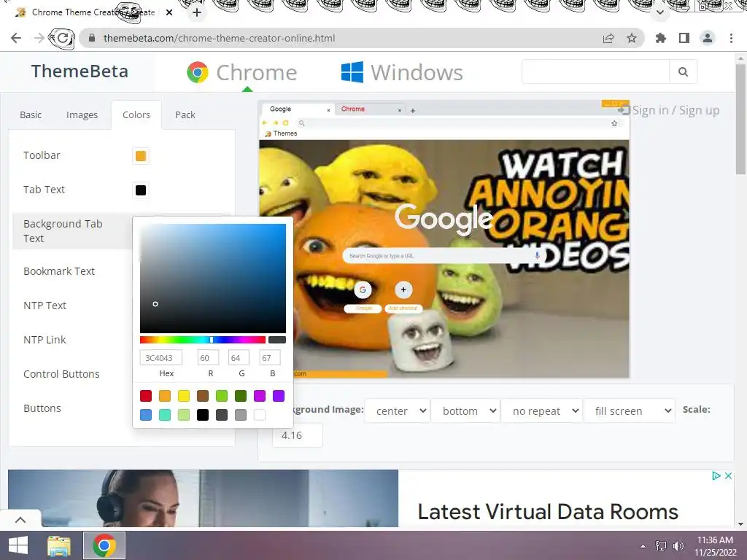Focus the site search input box

coord(595,71)
